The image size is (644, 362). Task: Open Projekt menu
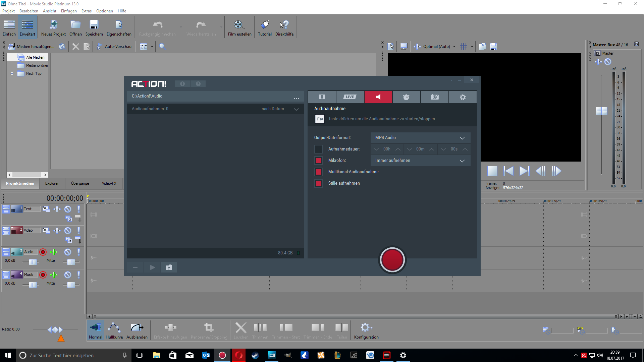pos(8,11)
